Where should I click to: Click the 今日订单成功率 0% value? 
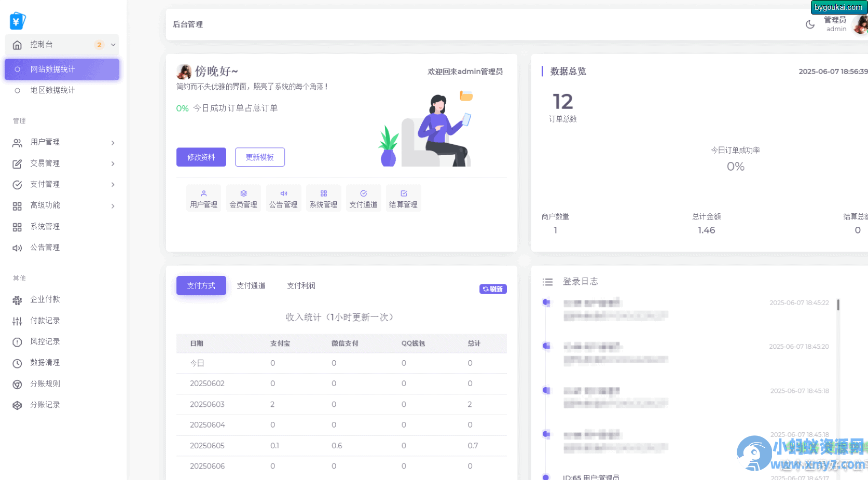[735, 167]
